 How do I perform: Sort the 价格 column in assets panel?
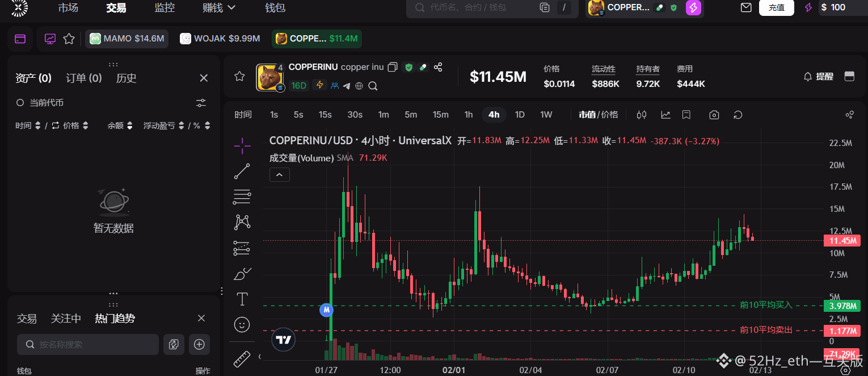[x=86, y=126]
